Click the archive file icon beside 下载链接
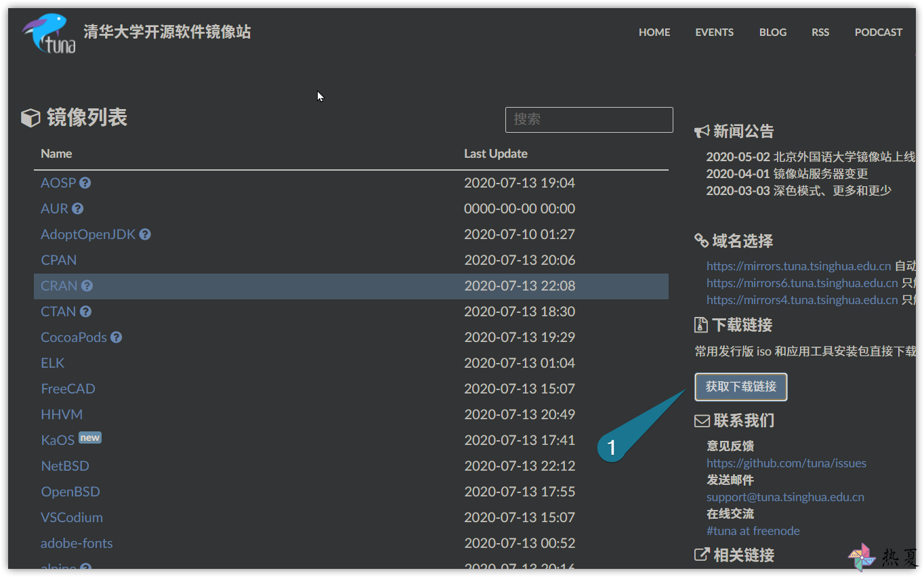 (701, 325)
